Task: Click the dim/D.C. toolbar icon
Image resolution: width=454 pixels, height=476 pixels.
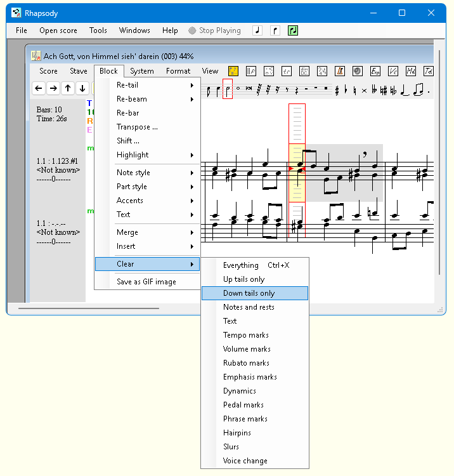Action: pos(304,72)
